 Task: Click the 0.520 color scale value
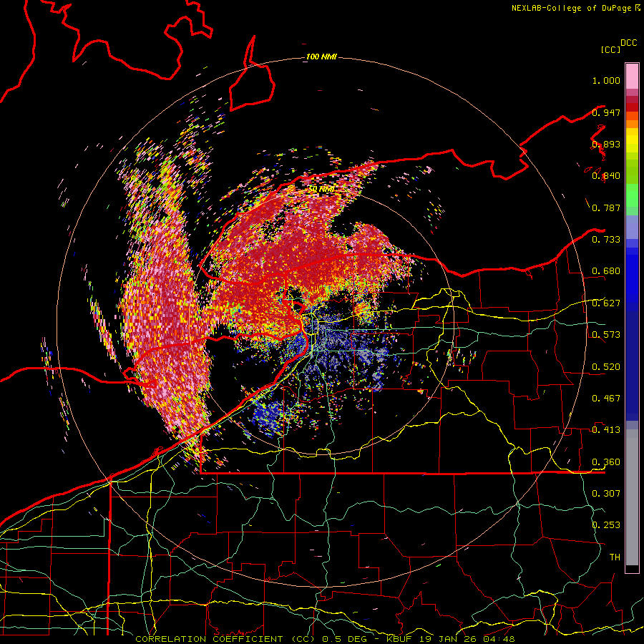coord(606,367)
